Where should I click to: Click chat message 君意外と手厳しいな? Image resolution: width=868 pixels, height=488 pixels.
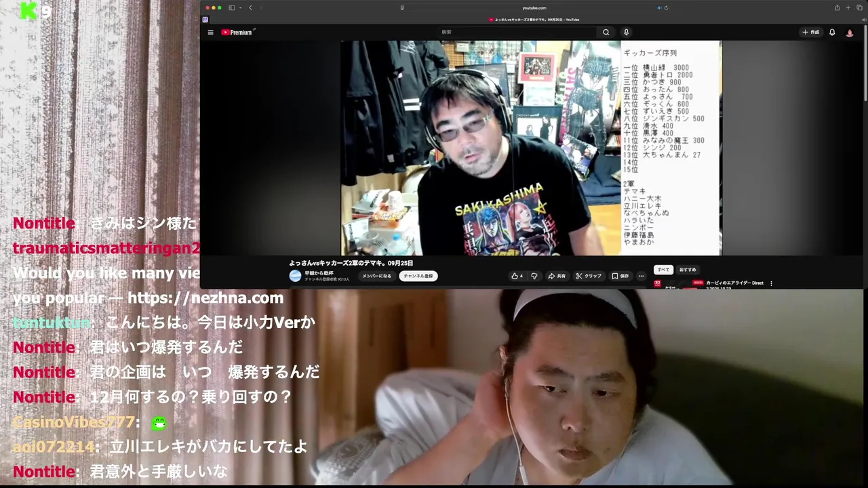tap(159, 472)
